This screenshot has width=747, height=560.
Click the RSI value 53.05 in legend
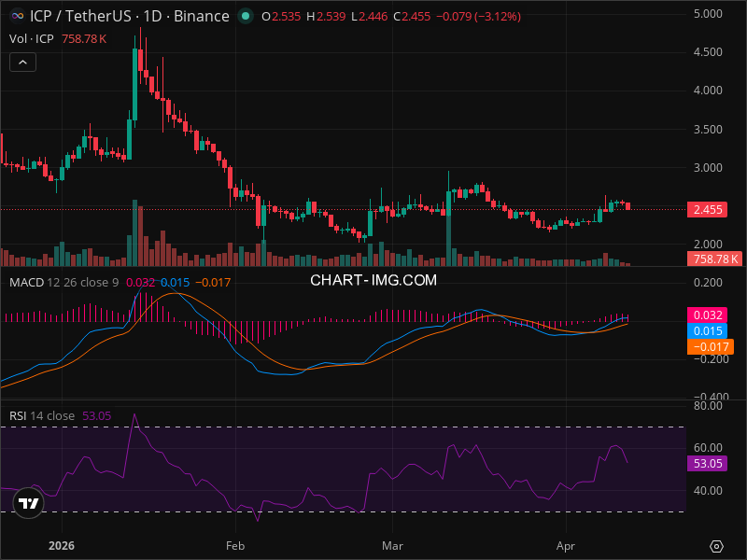(97, 415)
